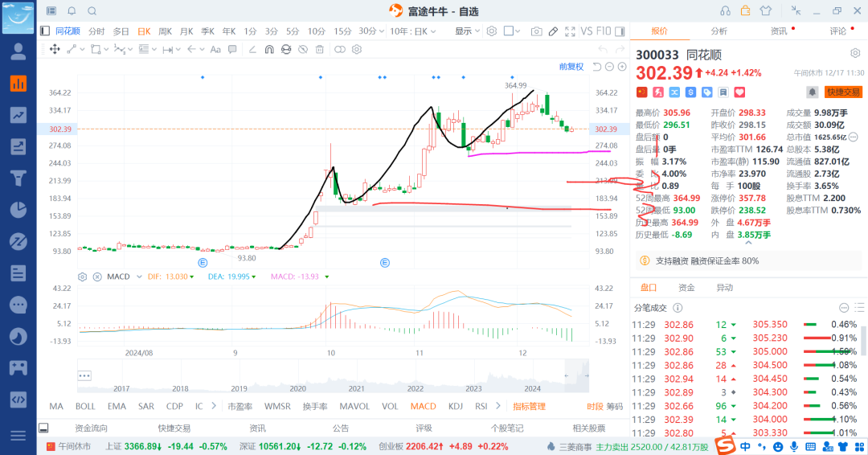Open the chart layout square dropdown
Viewport: 868px width, 455px height.
512,31
